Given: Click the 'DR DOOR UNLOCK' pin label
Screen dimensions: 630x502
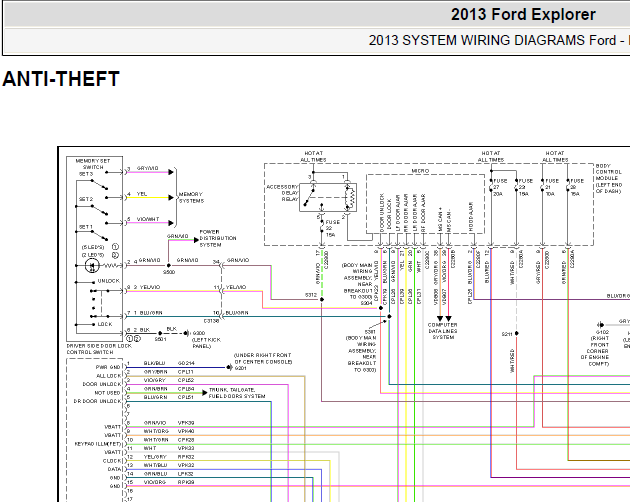Looking at the screenshot, I should (x=97, y=402).
